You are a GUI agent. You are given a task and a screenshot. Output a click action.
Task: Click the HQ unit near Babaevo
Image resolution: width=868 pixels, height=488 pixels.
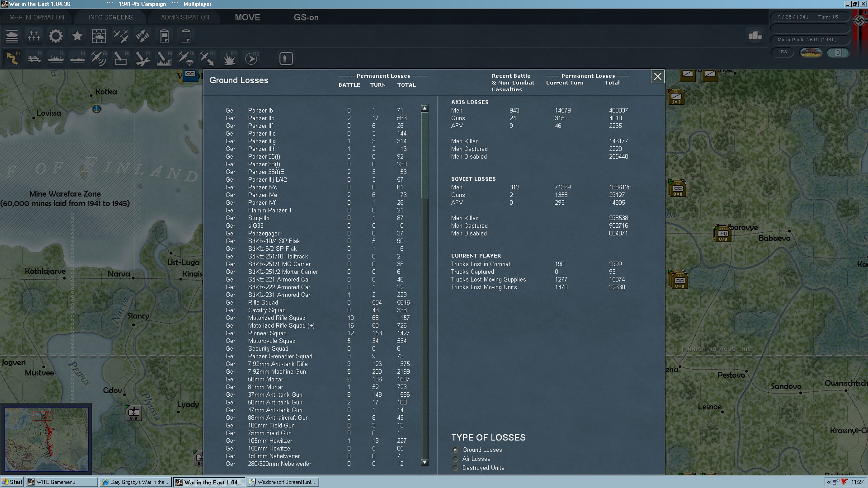(x=722, y=233)
